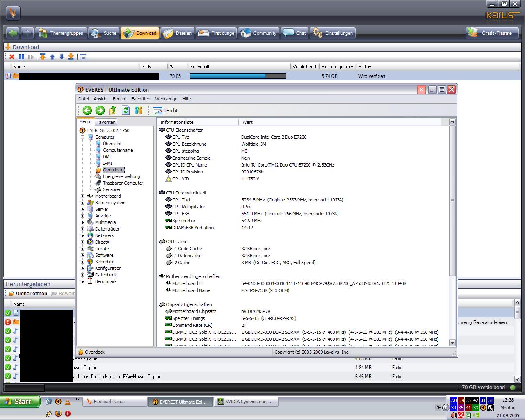Image resolution: width=525 pixels, height=420 pixels.
Task: Open the Themengruppen section
Action: (61, 33)
